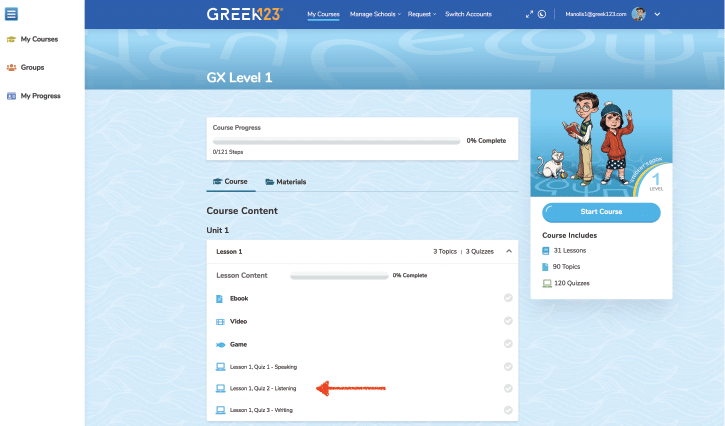Select My Courses in top navigation
The height and width of the screenshot is (426, 725).
(x=323, y=14)
